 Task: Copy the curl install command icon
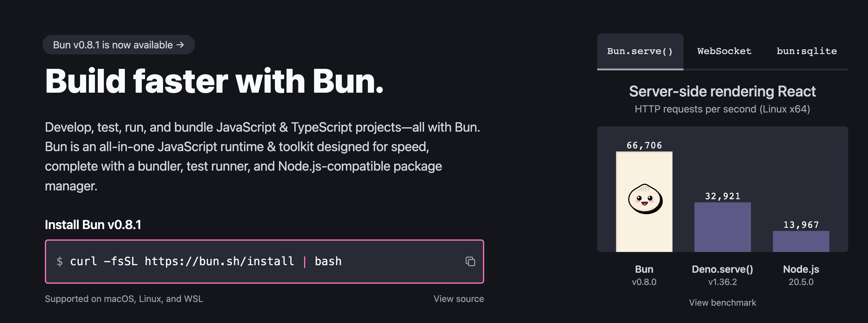click(470, 261)
